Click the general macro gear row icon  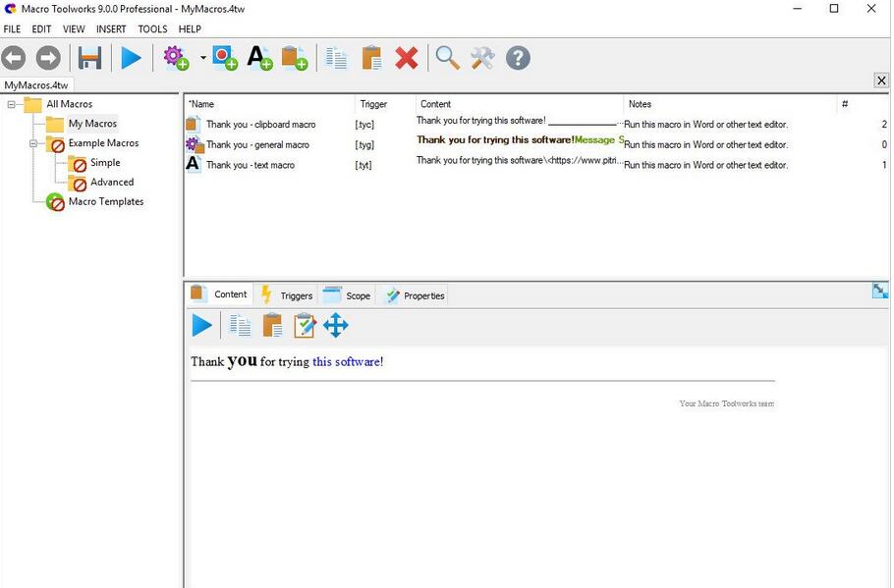click(195, 144)
